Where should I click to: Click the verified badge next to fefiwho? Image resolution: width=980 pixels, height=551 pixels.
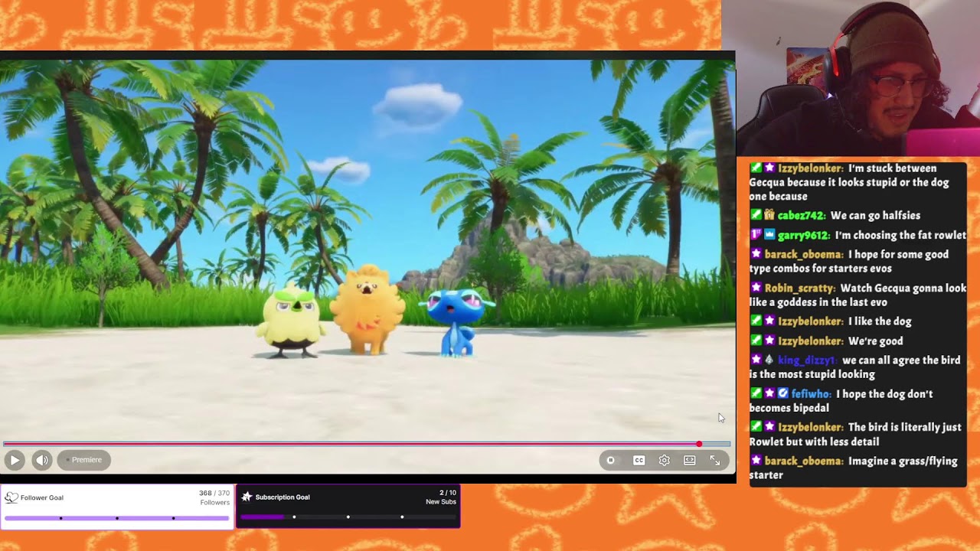pyautogui.click(x=782, y=394)
